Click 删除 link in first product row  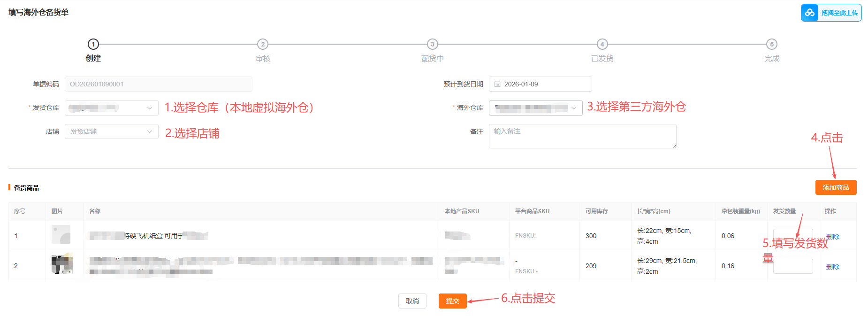pos(833,237)
